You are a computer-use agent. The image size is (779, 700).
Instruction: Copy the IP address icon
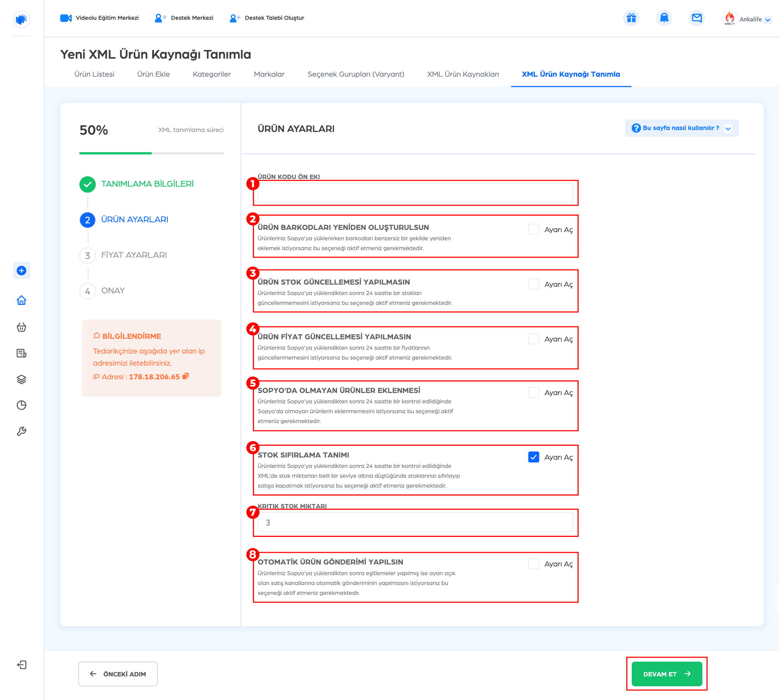(x=185, y=376)
